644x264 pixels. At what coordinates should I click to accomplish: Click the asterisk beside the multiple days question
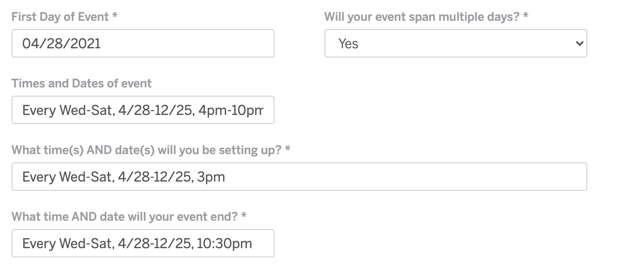click(526, 16)
